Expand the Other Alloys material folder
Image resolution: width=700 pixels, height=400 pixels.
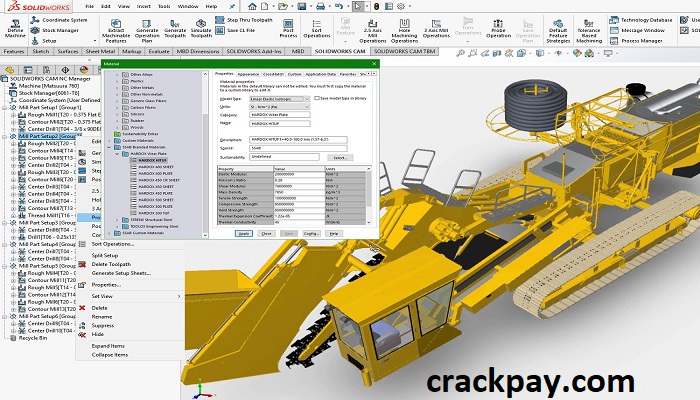117,75
